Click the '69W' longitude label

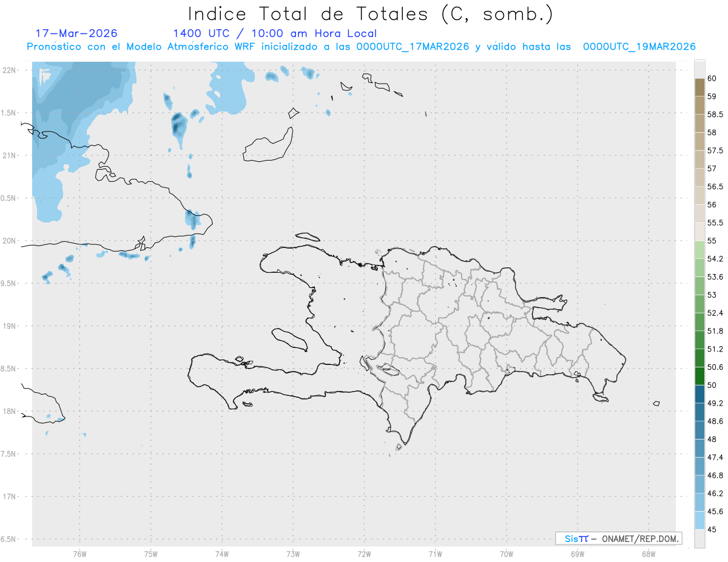[x=578, y=554]
